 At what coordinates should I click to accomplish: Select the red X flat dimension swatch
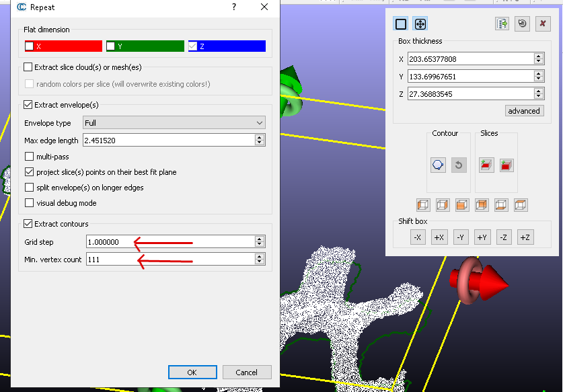click(x=63, y=46)
